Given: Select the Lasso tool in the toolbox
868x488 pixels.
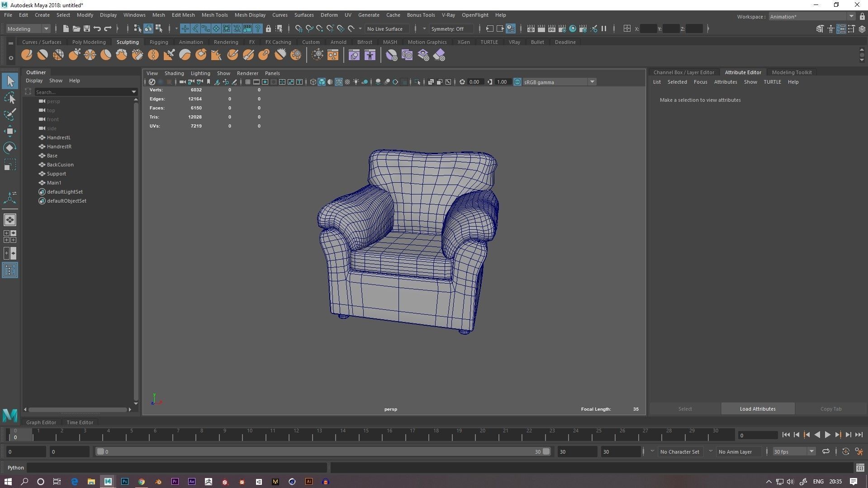Looking at the screenshot, I should (10, 98).
